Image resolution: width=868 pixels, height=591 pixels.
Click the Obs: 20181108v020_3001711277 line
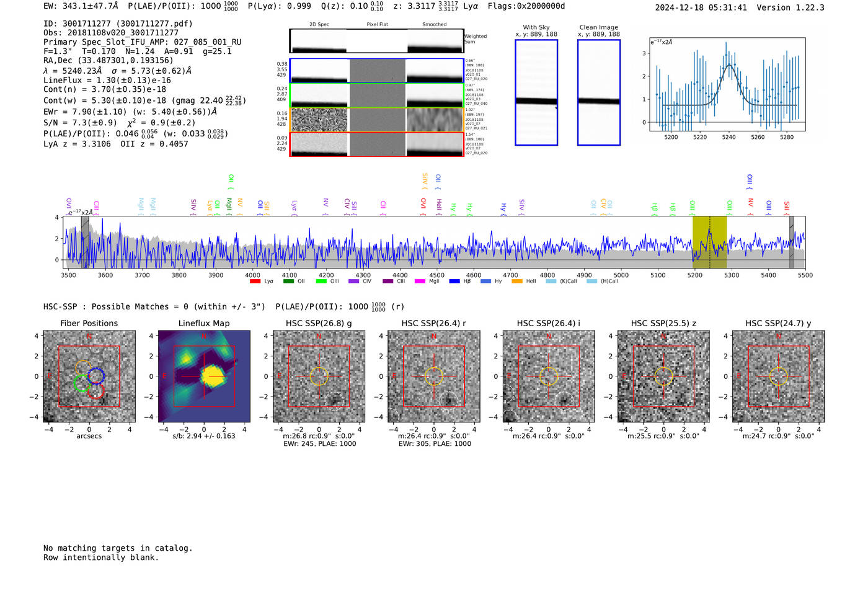pos(111,33)
